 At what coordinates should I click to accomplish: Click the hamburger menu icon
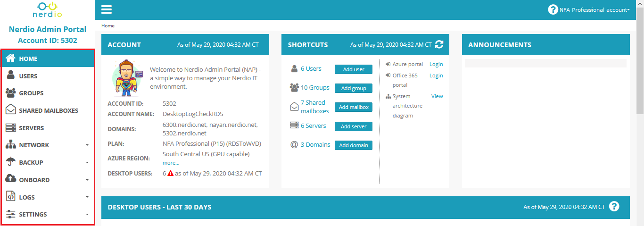[107, 9]
